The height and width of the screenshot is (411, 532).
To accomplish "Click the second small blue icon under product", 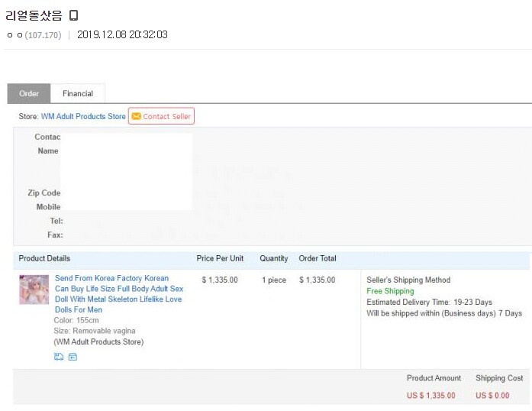I will pos(73,357).
